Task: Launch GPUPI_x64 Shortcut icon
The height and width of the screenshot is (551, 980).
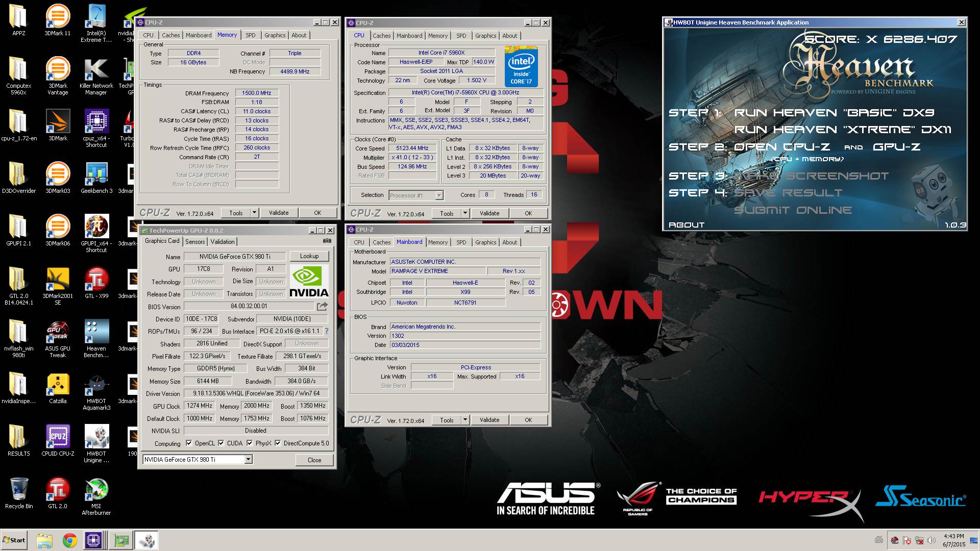Action: click(x=96, y=233)
